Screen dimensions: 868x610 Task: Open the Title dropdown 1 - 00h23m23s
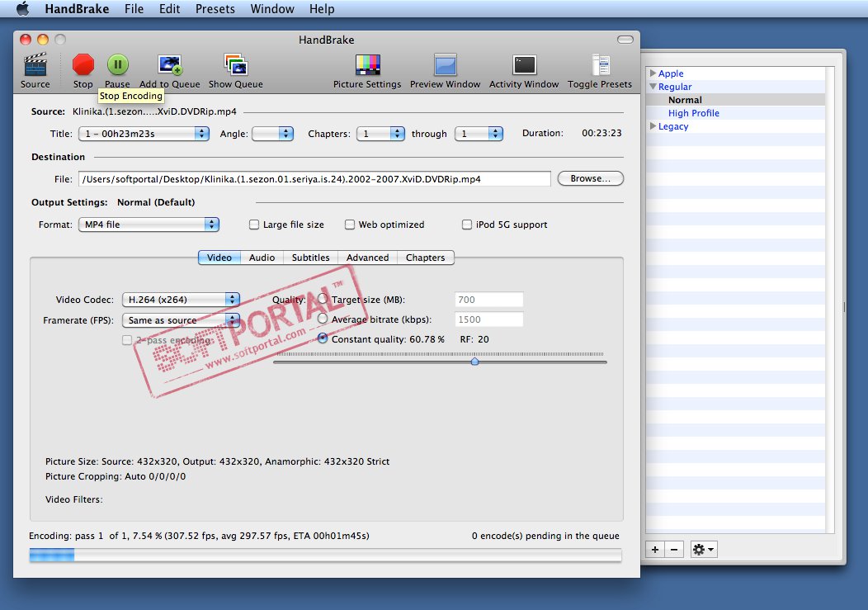144,134
